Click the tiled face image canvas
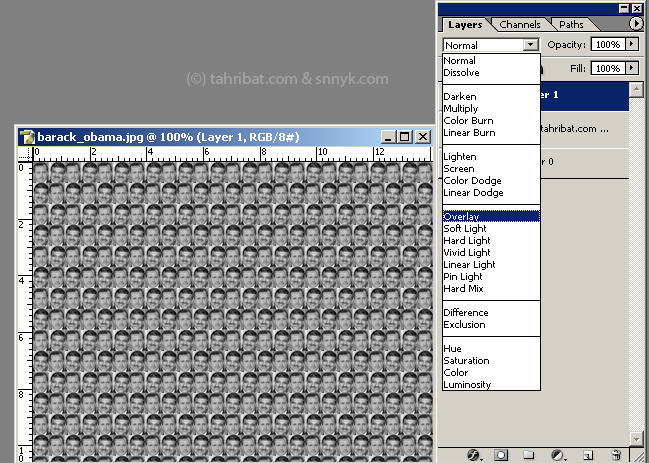Screen dimensions: 649x463 click(x=233, y=312)
